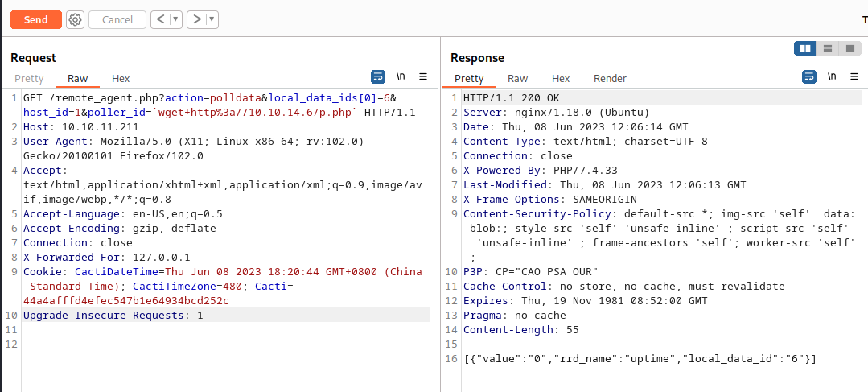This screenshot has height=392, width=868.
Task: Open the Request pane hamburger menu
Action: tap(423, 76)
